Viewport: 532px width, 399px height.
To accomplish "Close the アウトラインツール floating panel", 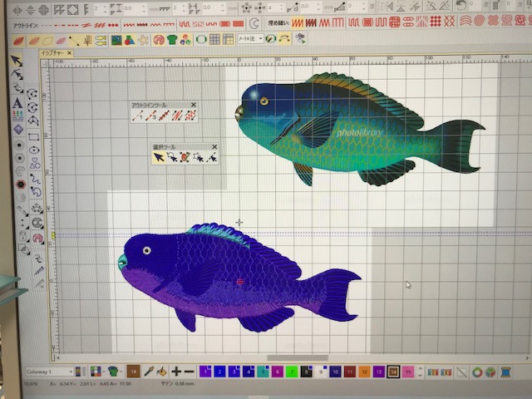I will (x=194, y=105).
